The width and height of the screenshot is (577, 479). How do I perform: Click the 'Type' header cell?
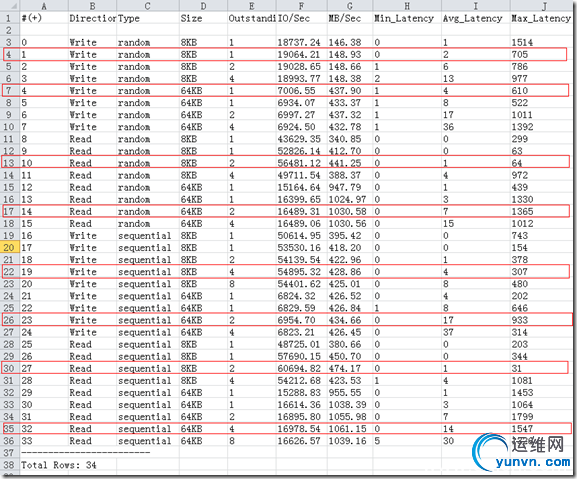pos(148,18)
